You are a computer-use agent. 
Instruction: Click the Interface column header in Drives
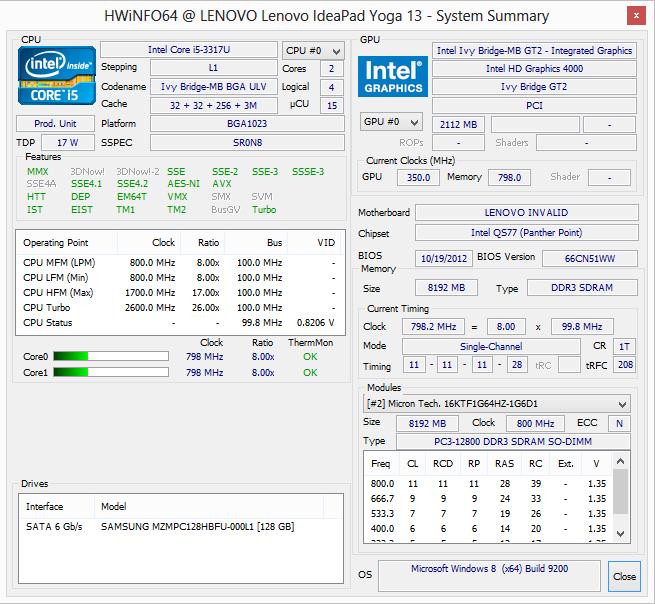56,507
